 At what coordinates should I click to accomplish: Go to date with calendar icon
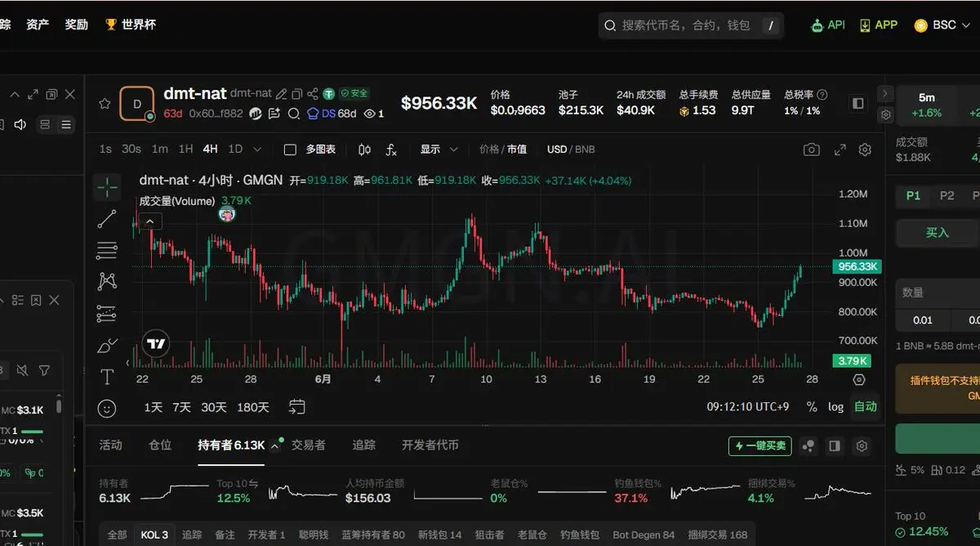297,406
